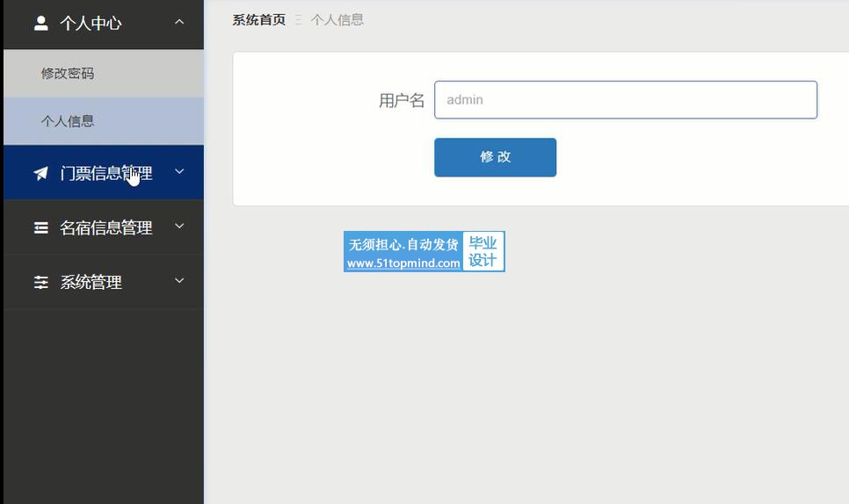This screenshot has height=504, width=849.
Task: Open the 修改密码 submenu item
Action: [x=104, y=73]
